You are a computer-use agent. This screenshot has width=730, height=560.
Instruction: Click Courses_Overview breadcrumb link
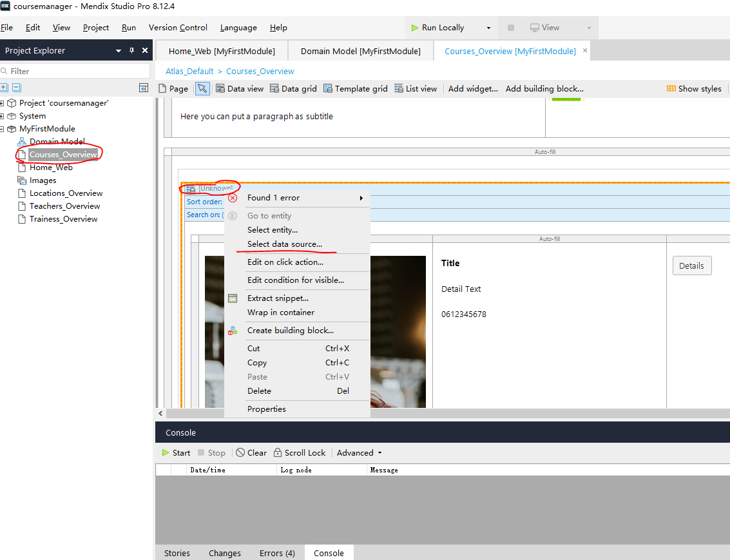(x=260, y=72)
